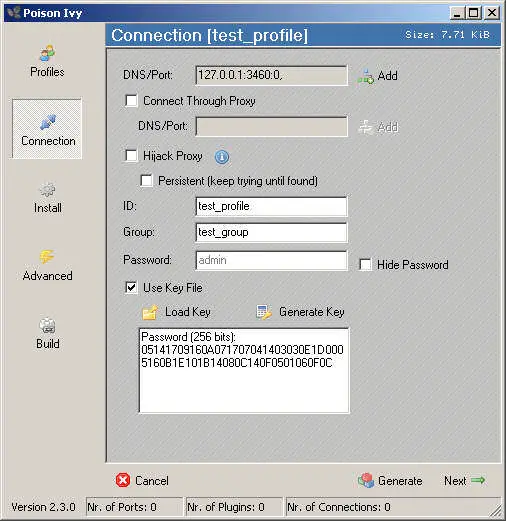Click the Group field test_group

(x=271, y=232)
